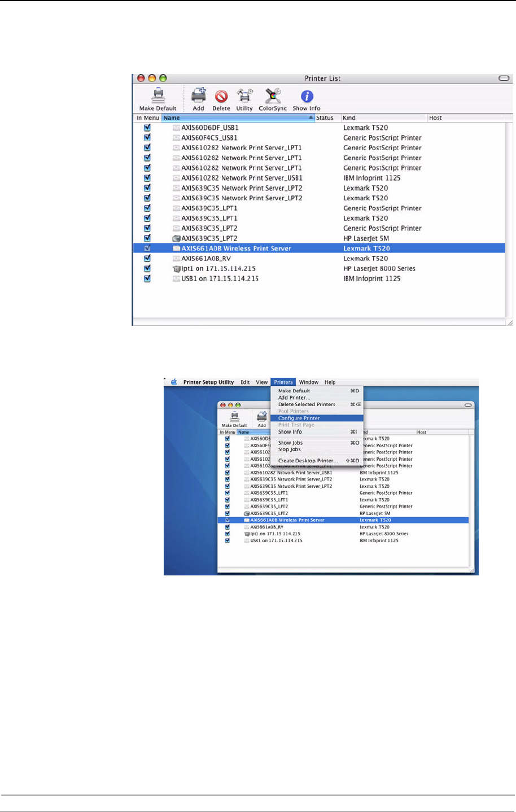Open the Printer Setup Utility application menu
516x812 pixels.
click(208, 382)
